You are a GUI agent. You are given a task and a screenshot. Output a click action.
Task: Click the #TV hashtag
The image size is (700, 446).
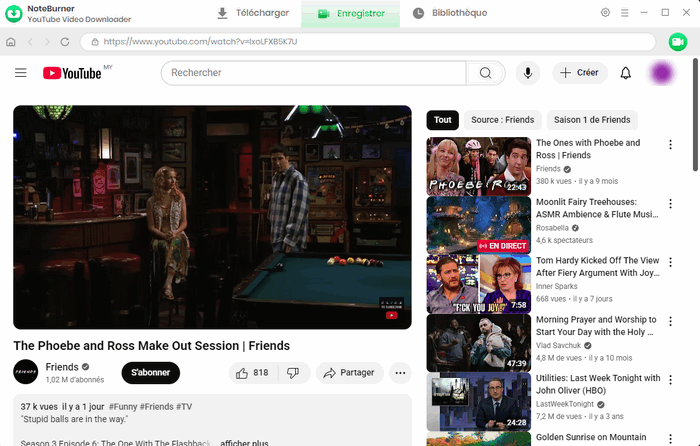(x=184, y=407)
